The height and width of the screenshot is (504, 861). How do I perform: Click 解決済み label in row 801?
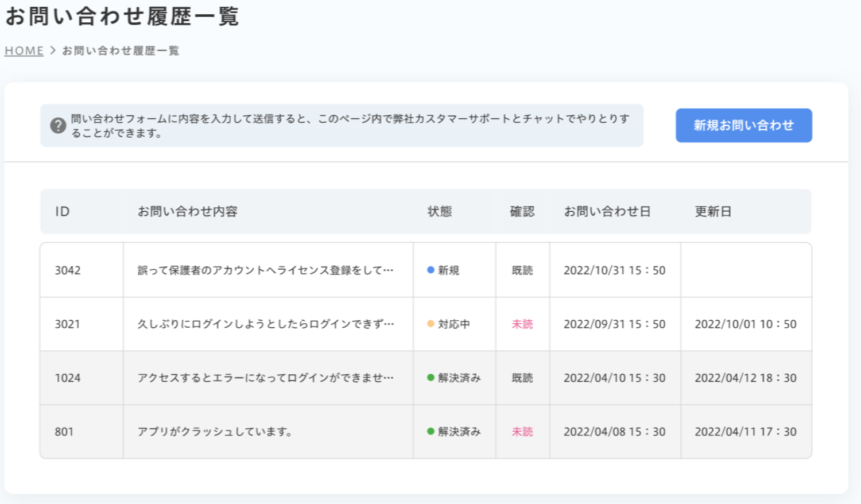[x=459, y=432]
